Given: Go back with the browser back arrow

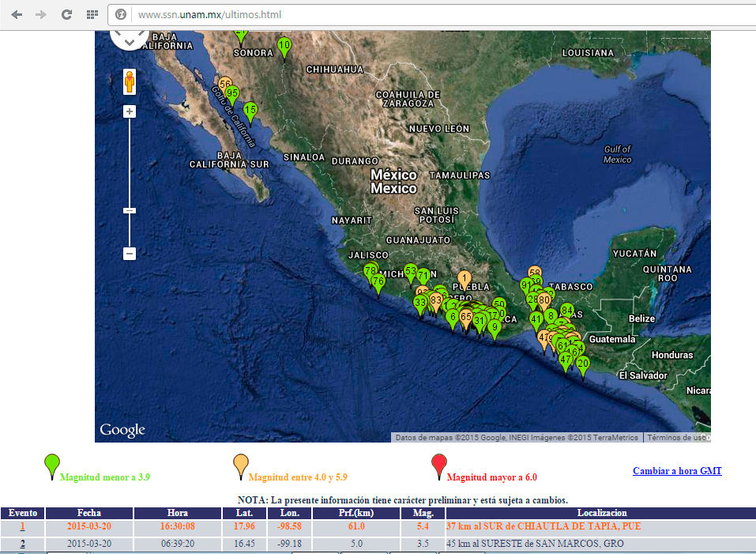Looking at the screenshot, I should (x=17, y=14).
